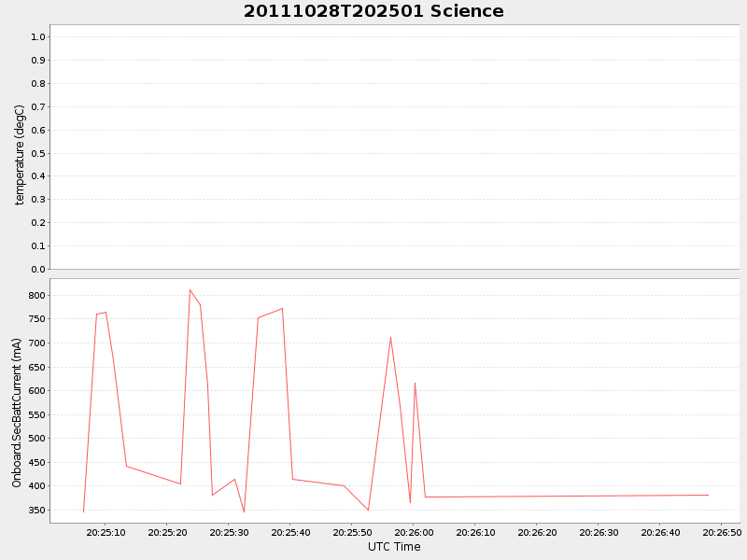
Task: Click the 20:25:10 time tick label
Action: click(x=106, y=532)
